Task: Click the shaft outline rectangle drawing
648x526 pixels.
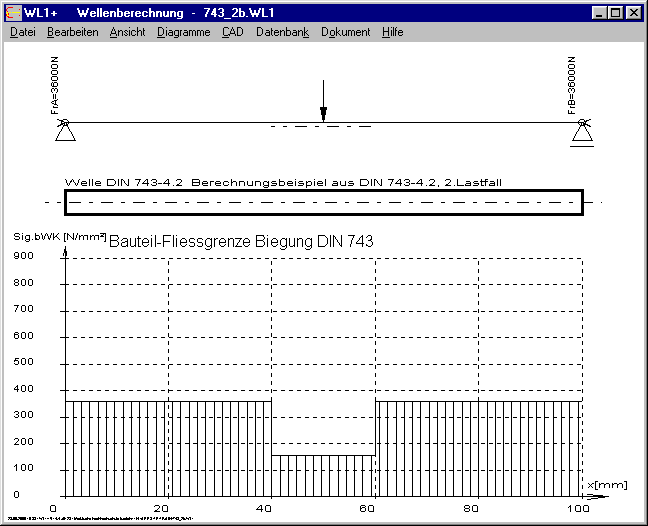Action: click(x=322, y=203)
